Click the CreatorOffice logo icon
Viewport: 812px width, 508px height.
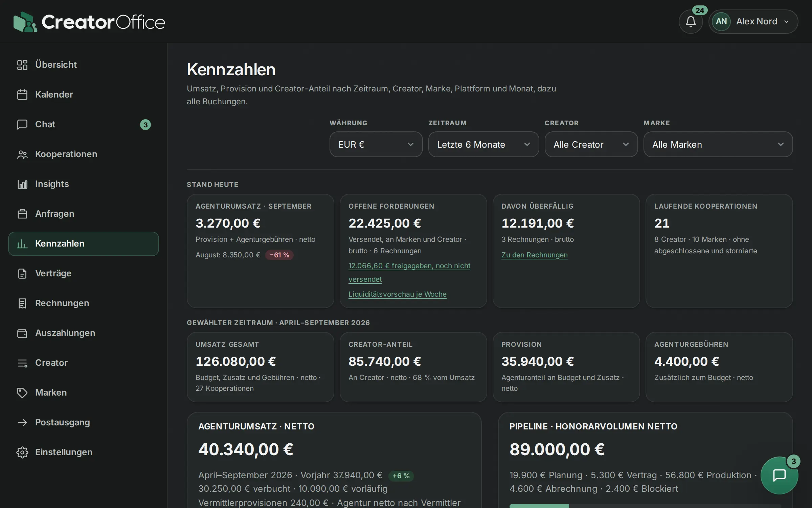tap(25, 22)
